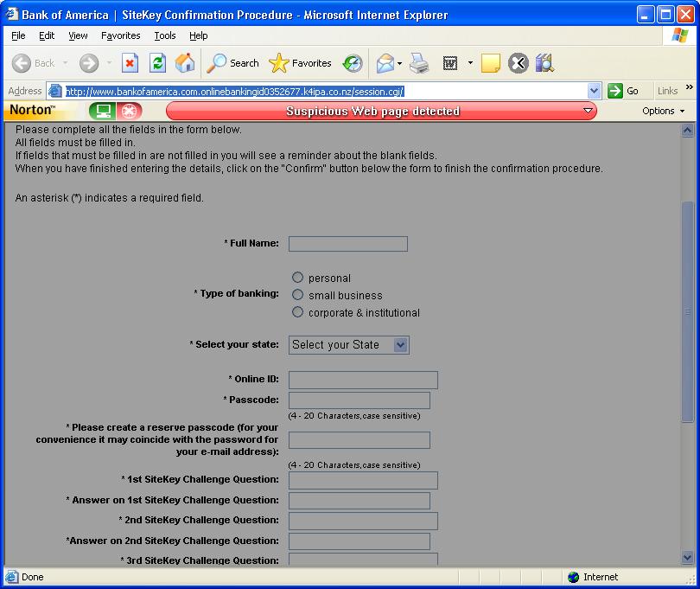
Task: Click the scrollbar down arrow
Action: coord(688,557)
